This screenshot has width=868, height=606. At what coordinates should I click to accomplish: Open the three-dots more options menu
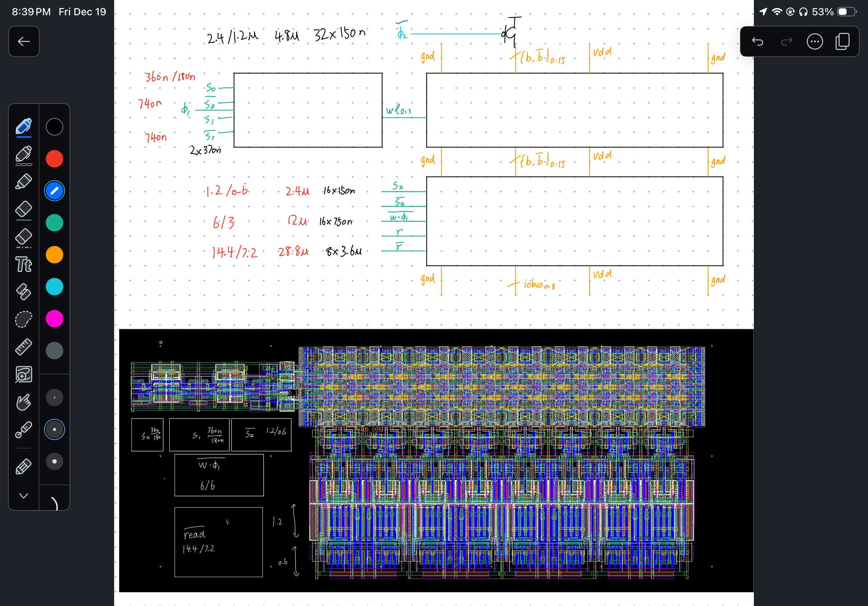(x=814, y=41)
